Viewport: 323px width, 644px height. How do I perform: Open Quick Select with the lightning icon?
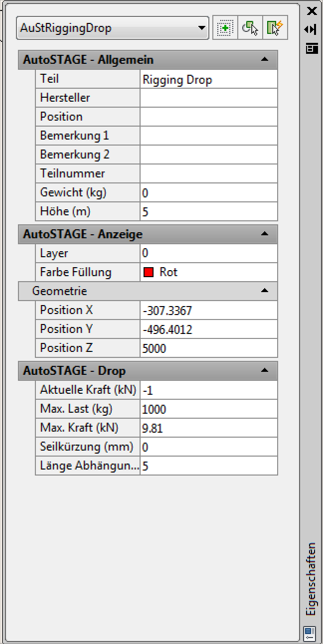[275, 28]
